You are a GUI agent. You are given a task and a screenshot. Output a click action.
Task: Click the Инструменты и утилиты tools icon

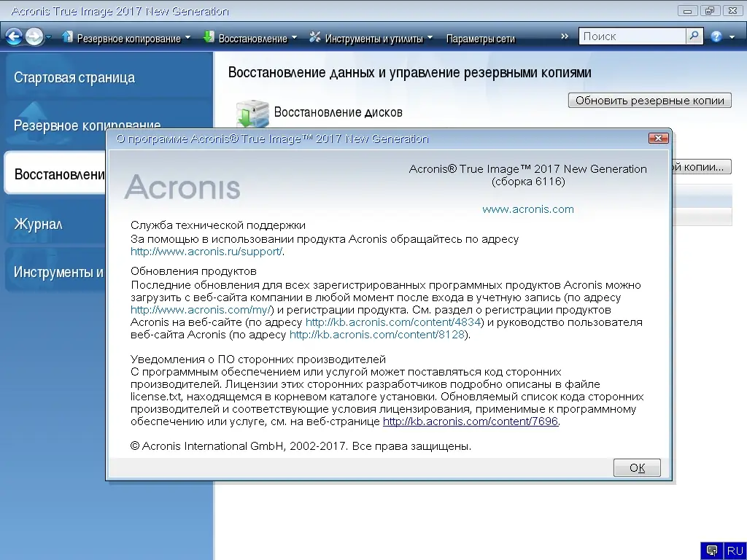pyautogui.click(x=315, y=36)
